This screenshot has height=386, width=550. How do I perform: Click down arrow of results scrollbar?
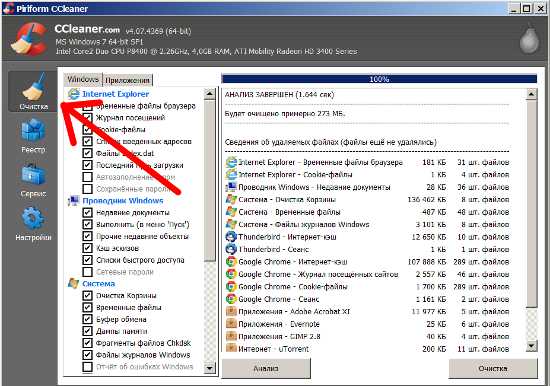pos(531,346)
